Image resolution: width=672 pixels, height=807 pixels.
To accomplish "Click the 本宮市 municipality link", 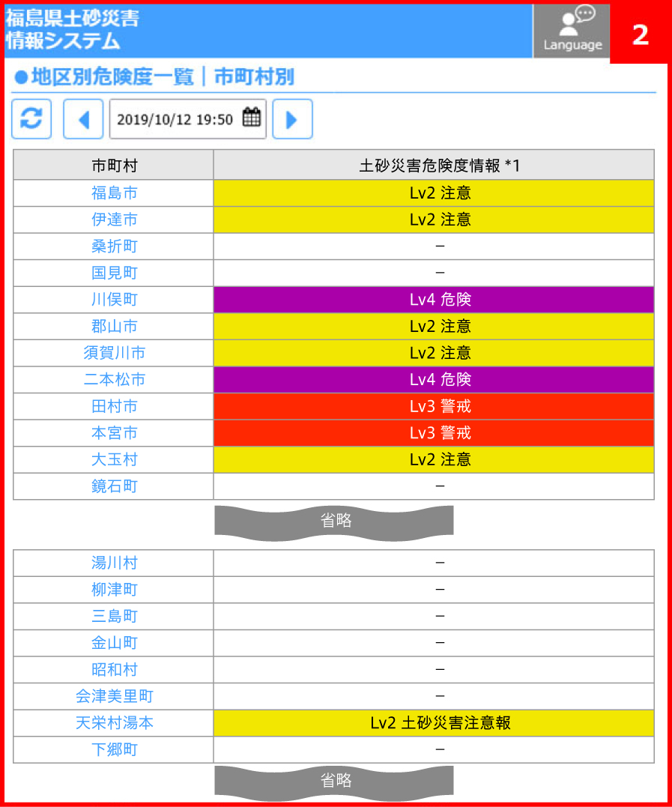I will [114, 433].
